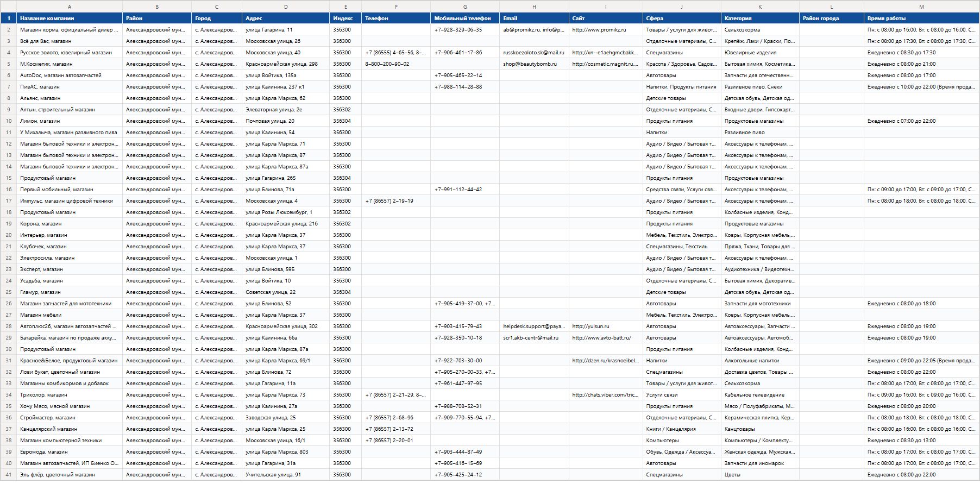The image size is (980, 490).
Task: Select mobile cell "+7-991-112-44-42"
Action: click(465, 190)
